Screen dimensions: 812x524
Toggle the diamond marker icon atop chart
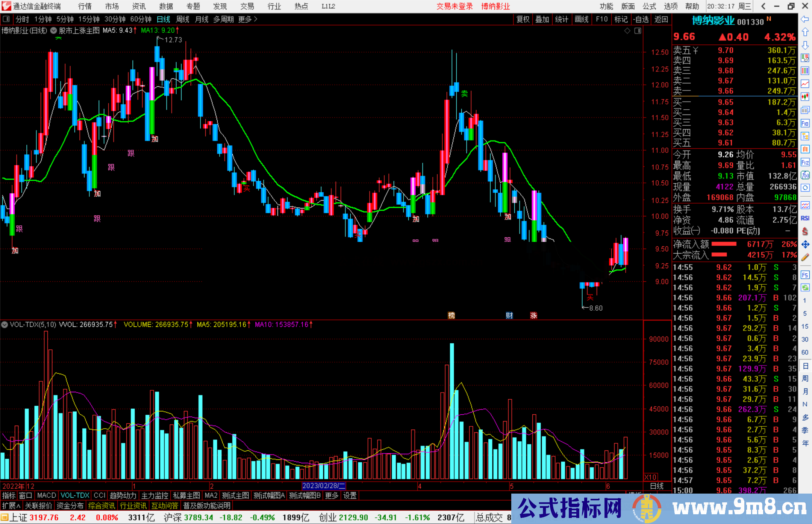pos(627,31)
